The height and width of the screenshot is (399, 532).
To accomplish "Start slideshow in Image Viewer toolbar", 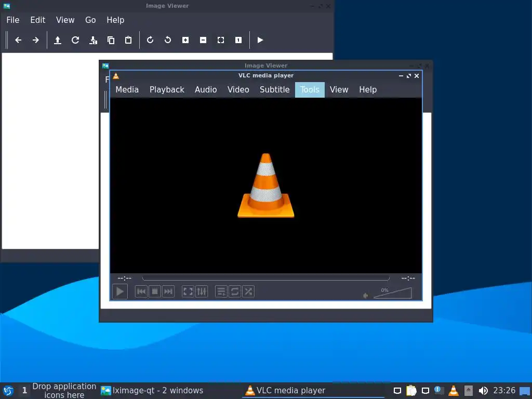I will coord(260,40).
